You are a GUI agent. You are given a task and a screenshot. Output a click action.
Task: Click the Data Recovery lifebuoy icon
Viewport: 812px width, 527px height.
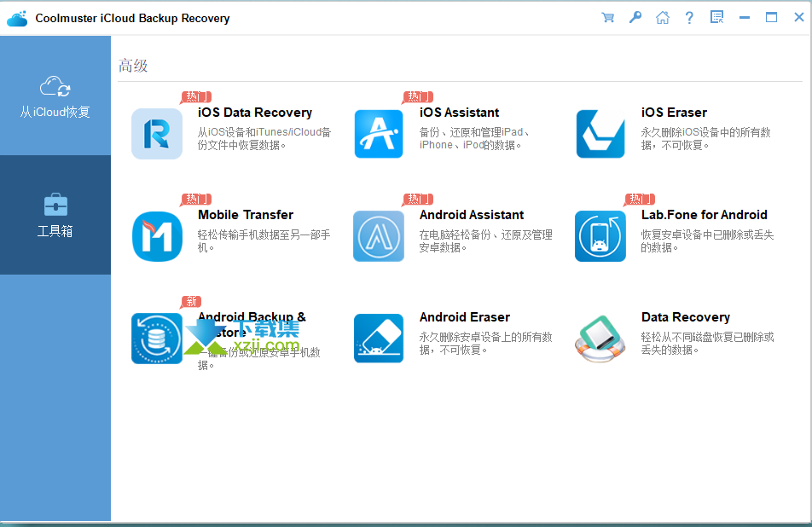[x=600, y=339]
